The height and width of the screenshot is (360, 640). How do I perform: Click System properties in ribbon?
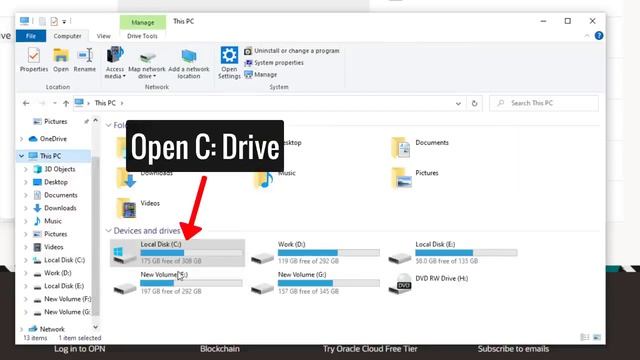[x=274, y=63]
